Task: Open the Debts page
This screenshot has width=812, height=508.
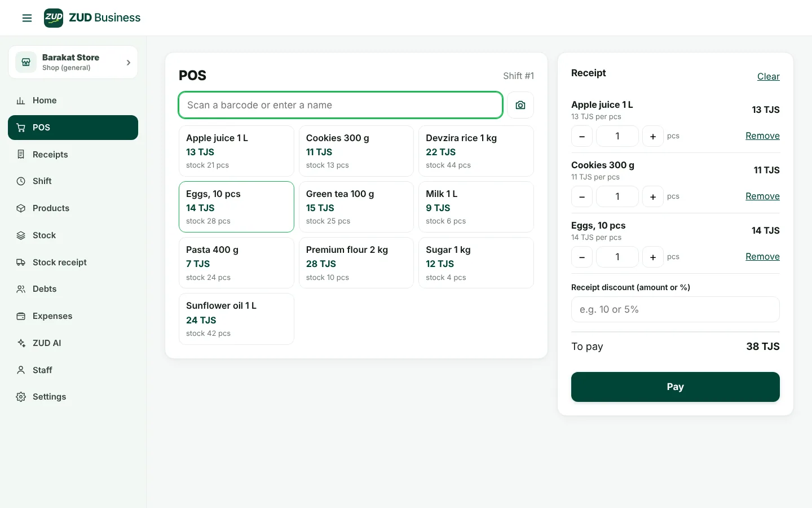Action: pos(73,289)
